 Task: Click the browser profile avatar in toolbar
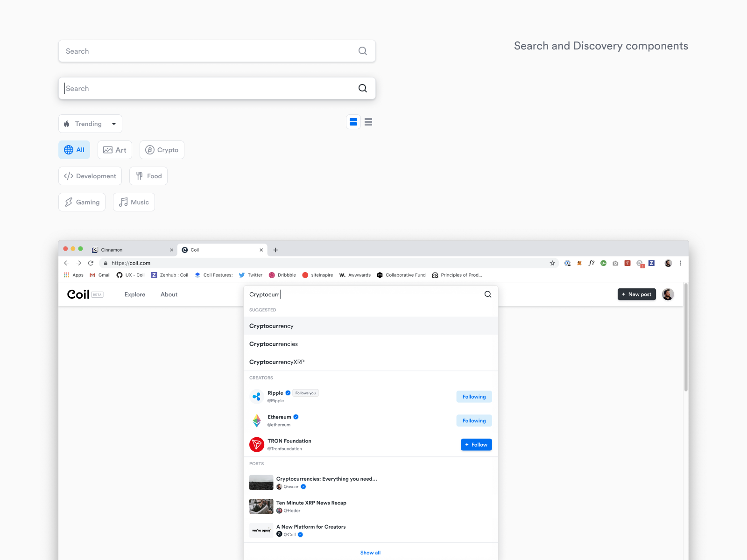click(668, 263)
